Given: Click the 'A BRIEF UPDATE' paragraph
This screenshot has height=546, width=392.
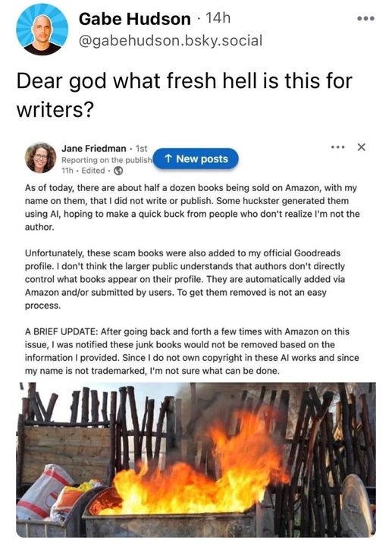Looking at the screenshot, I should 192,351.
